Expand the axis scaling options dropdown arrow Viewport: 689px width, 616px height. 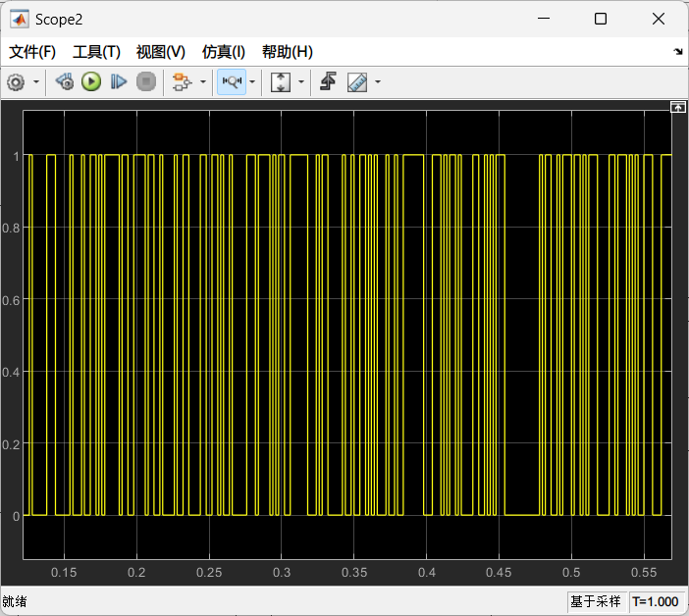301,82
